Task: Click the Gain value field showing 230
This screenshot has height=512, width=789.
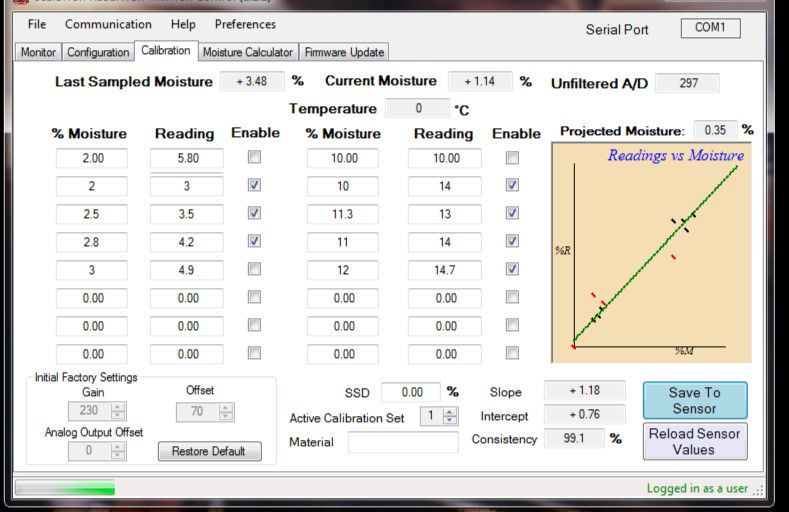Action: tap(90, 410)
